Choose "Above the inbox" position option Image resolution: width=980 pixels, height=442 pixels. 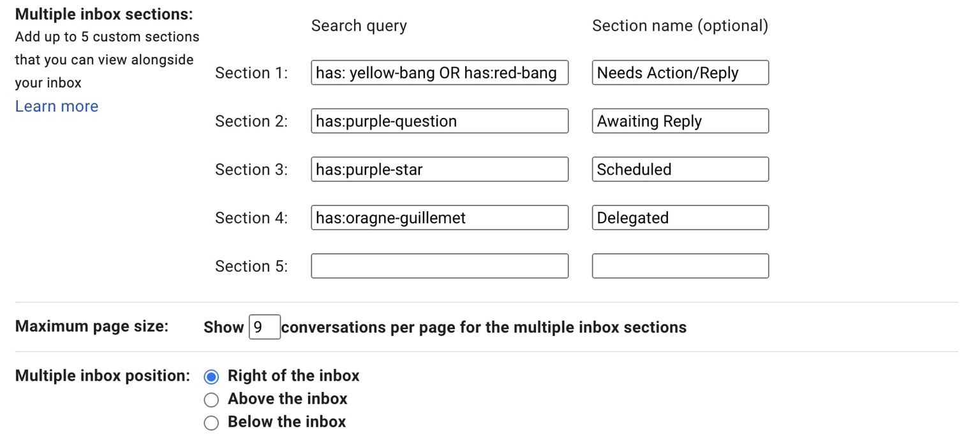[211, 400]
